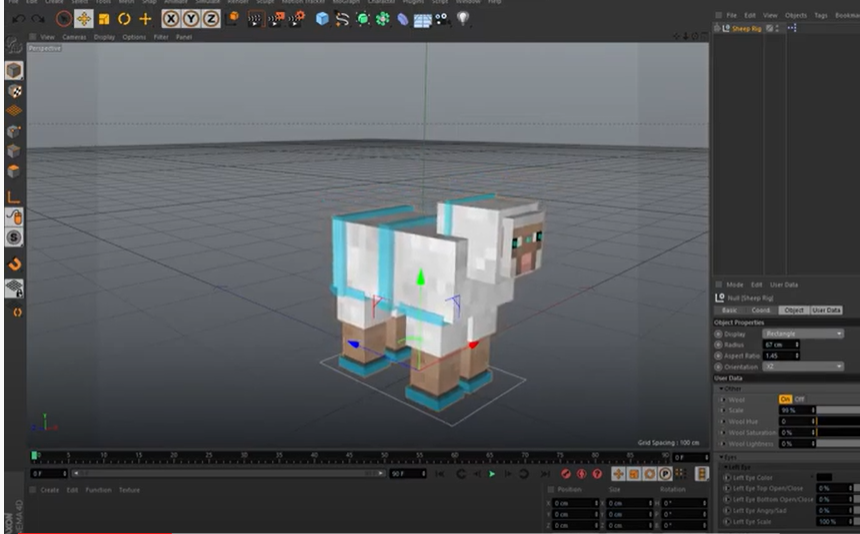Switch to Basic attribute tab

[729, 310]
